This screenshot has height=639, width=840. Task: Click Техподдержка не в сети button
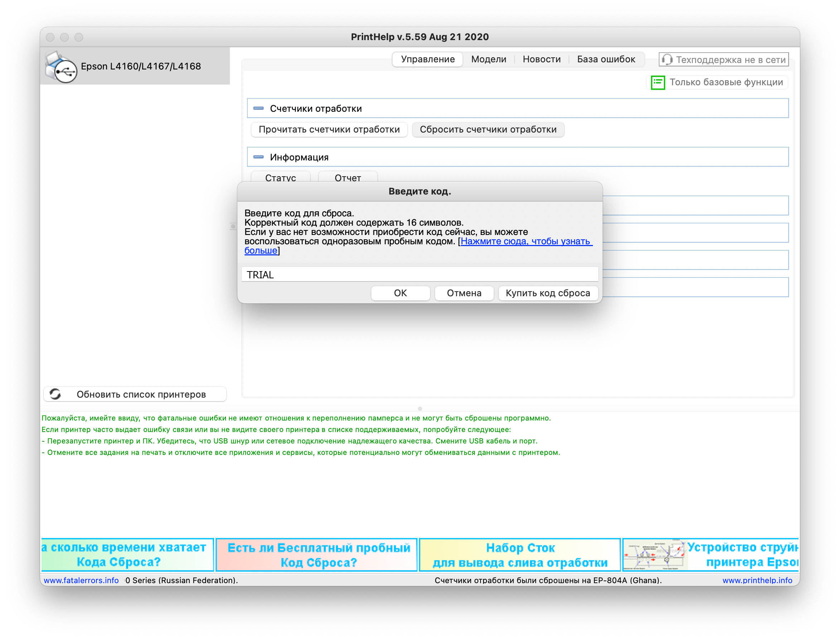724,60
